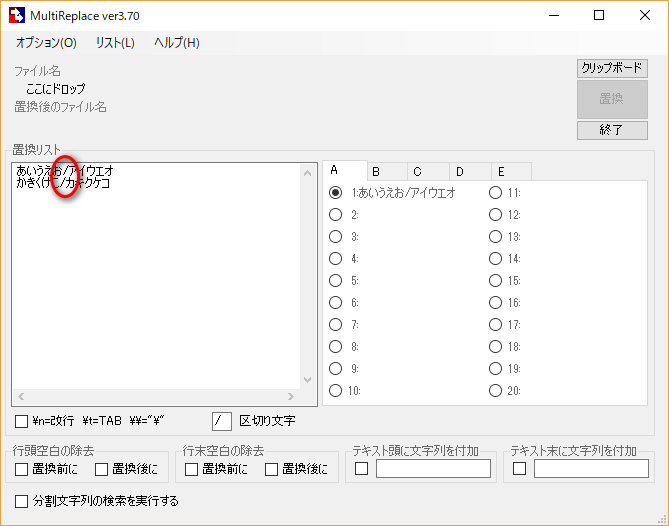The height and width of the screenshot is (526, 669).
Task: Select radio button number 5
Action: (336, 281)
